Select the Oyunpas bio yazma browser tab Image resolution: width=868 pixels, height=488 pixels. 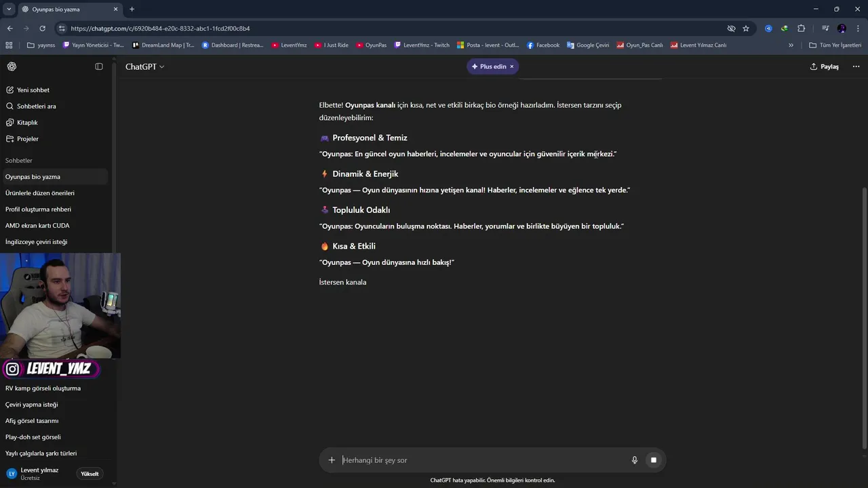(x=70, y=9)
